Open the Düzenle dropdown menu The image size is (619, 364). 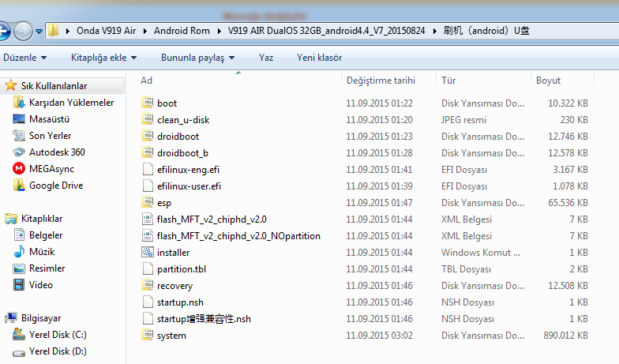tap(25, 58)
